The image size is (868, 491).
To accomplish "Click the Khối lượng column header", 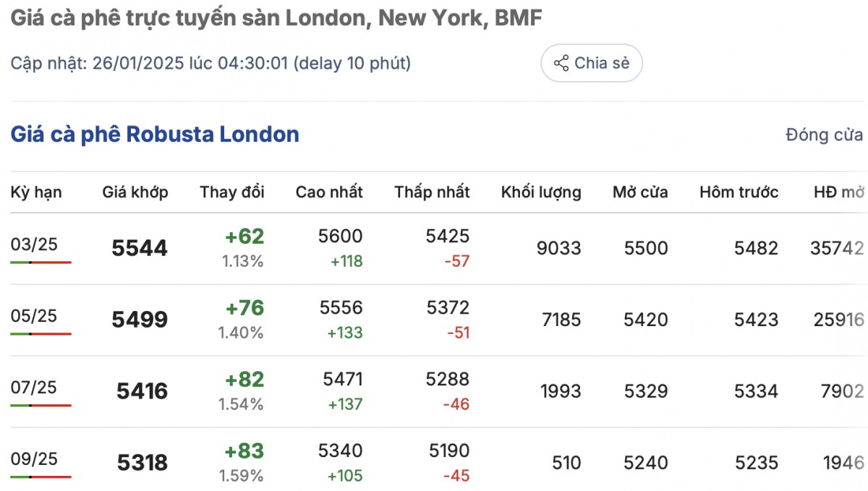I will (x=540, y=192).
